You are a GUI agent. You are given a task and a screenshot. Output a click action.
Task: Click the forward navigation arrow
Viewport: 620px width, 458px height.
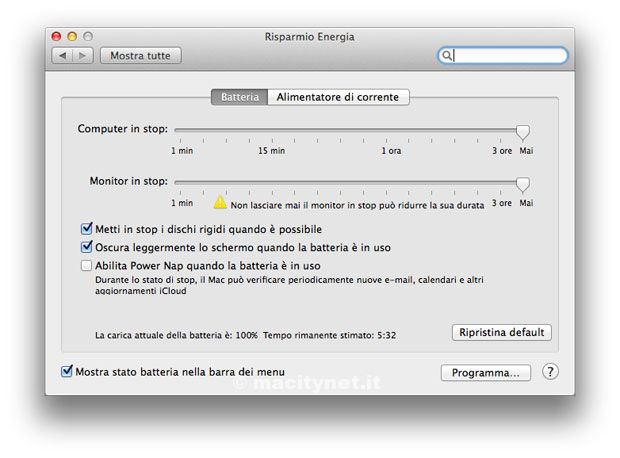pyautogui.click(x=83, y=56)
